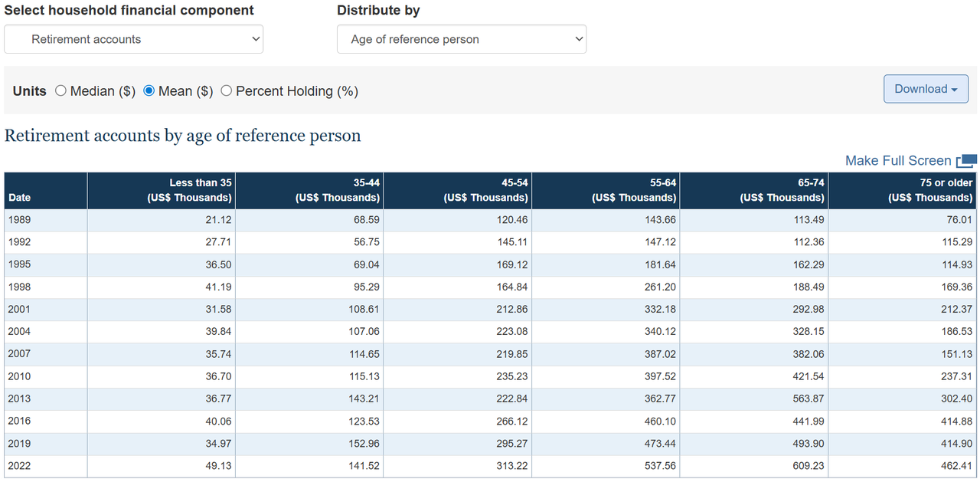Expand the Age of reference person dropdown
Screen dimensions: 980x479
pos(461,40)
